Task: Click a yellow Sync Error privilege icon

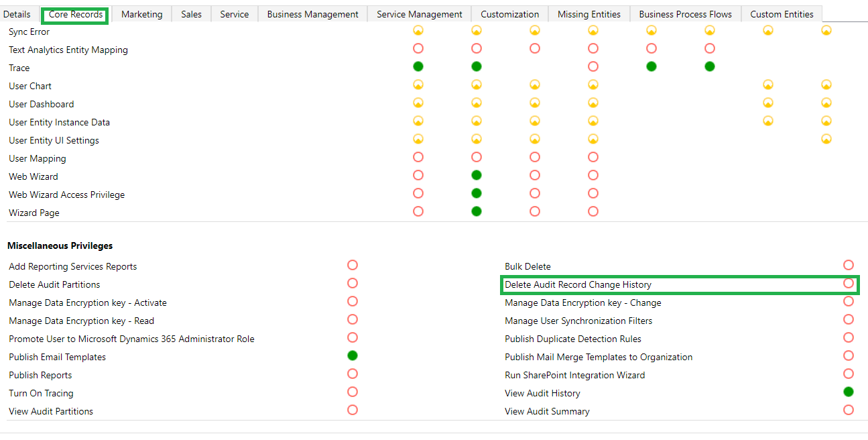Action: pyautogui.click(x=418, y=30)
